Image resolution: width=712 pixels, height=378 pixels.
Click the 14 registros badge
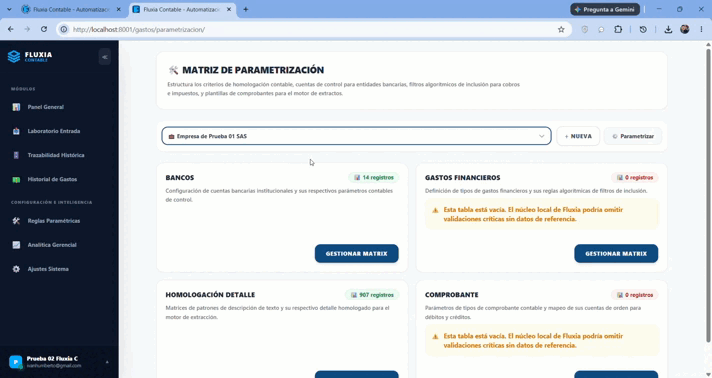coord(374,178)
